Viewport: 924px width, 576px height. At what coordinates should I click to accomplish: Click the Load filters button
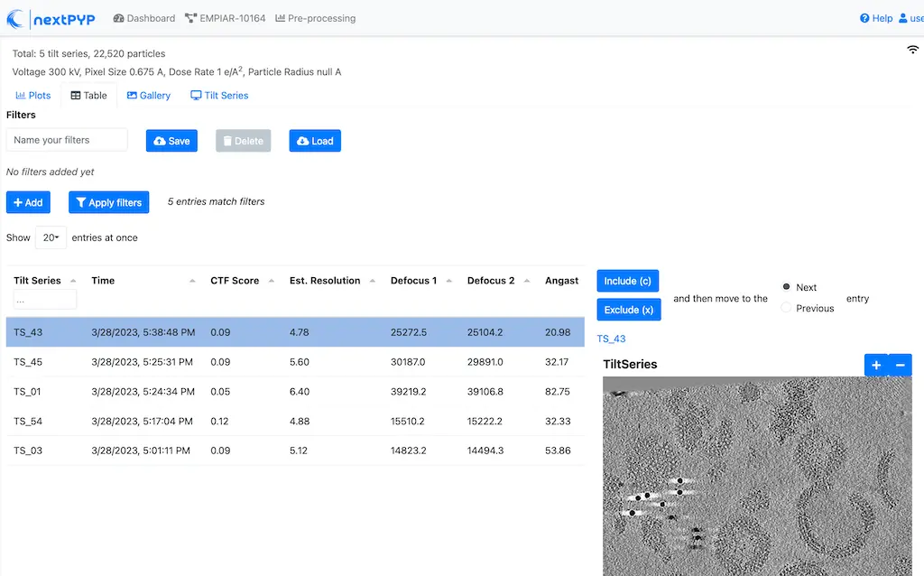(315, 141)
